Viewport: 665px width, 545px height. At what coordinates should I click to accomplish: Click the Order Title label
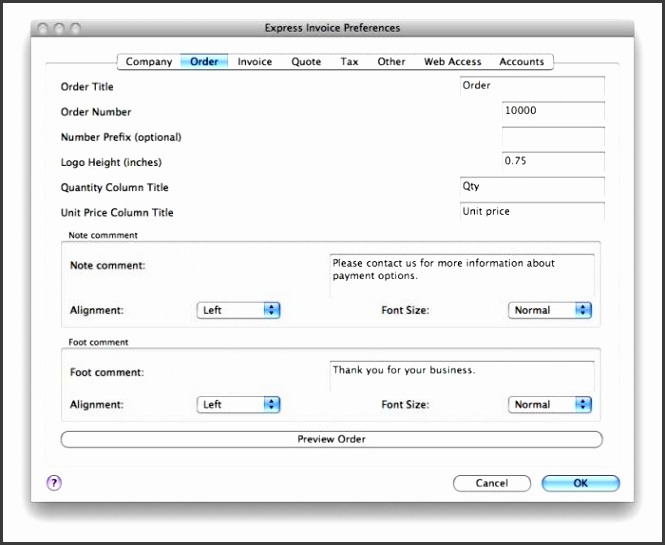(87, 87)
